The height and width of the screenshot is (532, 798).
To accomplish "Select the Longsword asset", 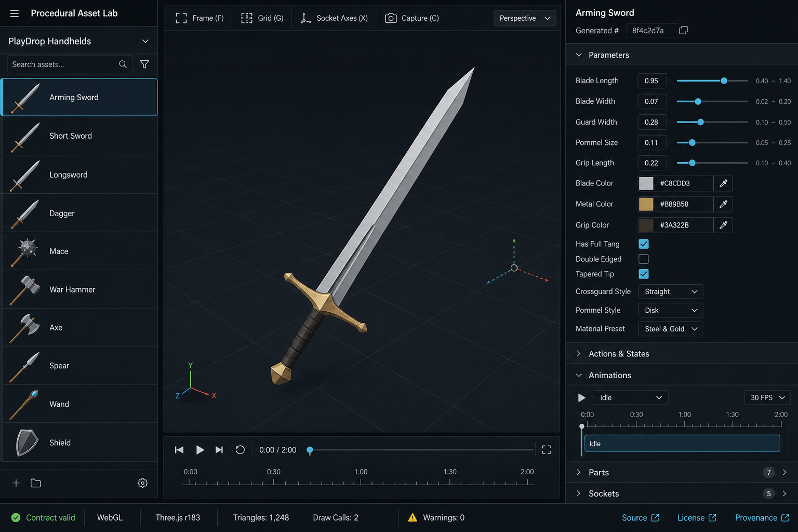I will 80,175.
